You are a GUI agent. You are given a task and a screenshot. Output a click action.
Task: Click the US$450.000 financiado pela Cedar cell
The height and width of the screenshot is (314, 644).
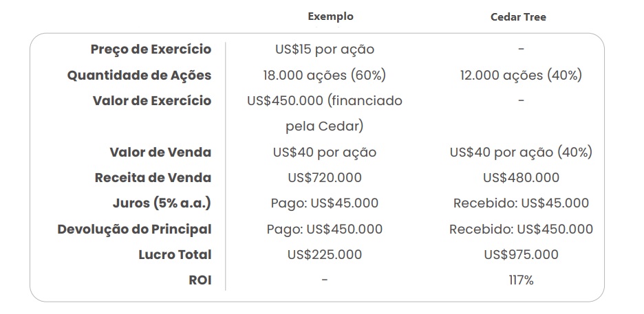[324, 113]
